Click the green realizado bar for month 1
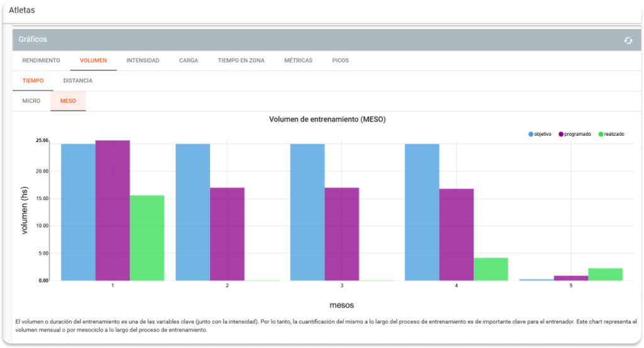The image size is (644, 348). coord(147,238)
